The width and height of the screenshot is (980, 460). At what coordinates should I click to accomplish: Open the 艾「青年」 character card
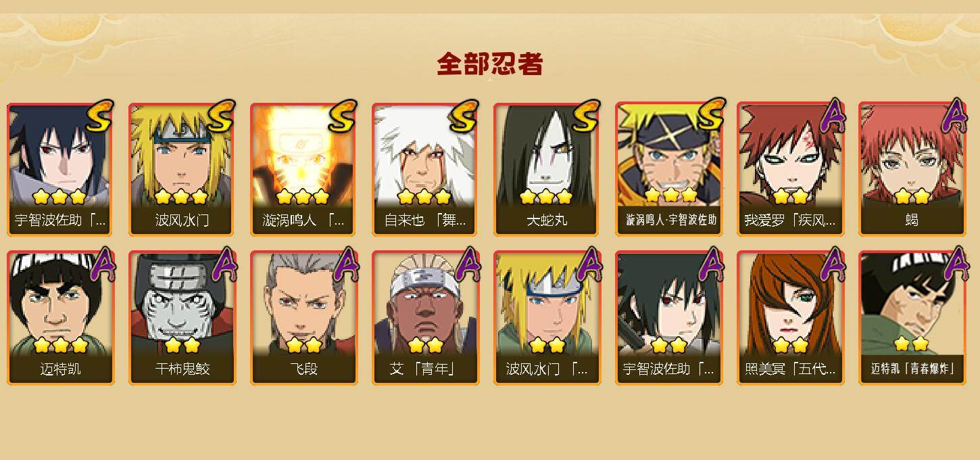coord(425,318)
